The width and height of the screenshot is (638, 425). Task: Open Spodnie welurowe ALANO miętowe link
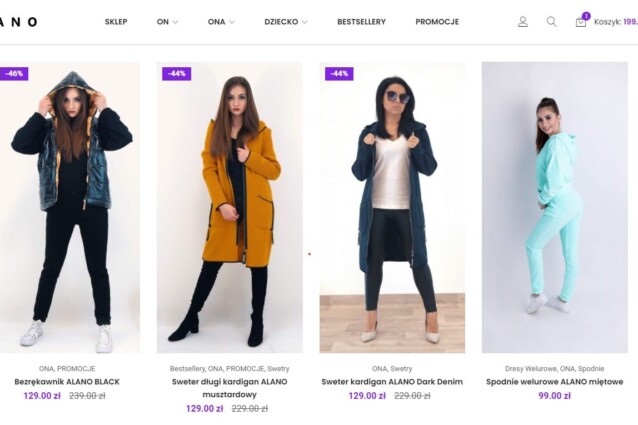554,381
